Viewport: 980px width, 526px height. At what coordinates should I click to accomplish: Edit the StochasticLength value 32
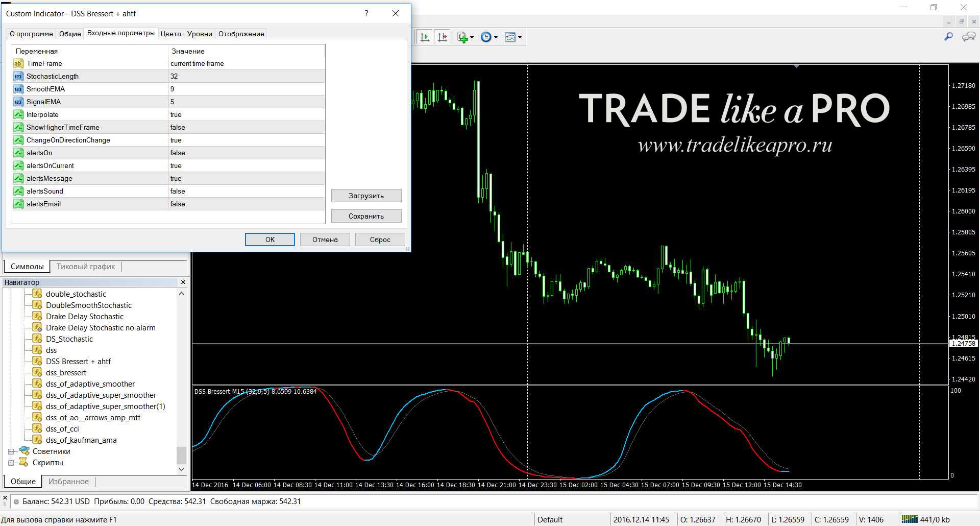(x=247, y=76)
